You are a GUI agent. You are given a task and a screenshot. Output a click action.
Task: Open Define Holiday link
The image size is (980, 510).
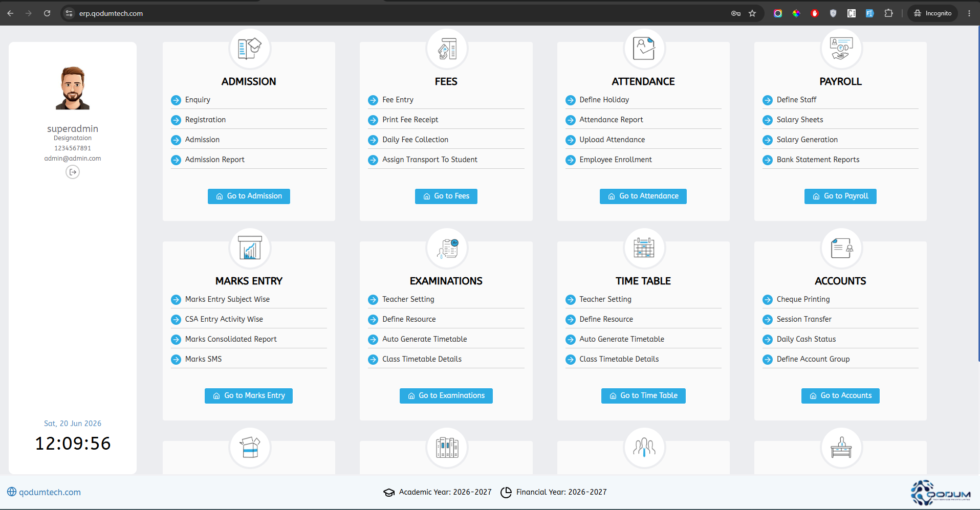click(x=604, y=100)
